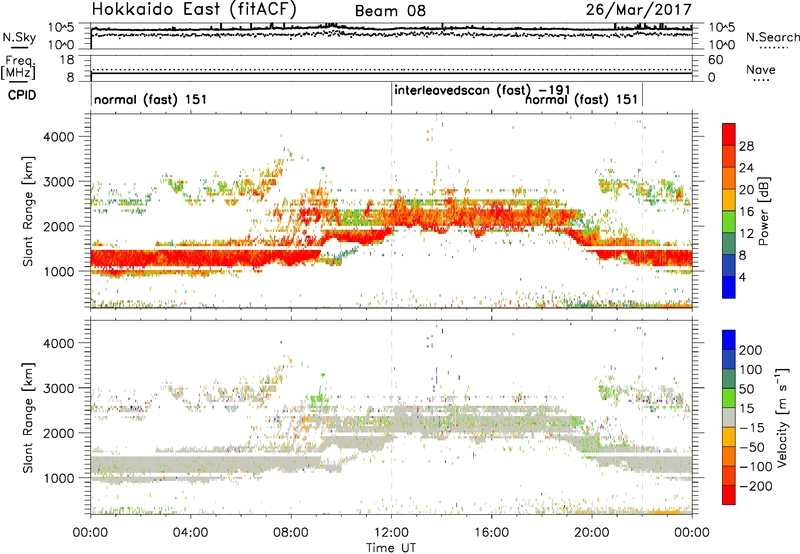This screenshot has height=554, width=800.
Task: Click "Slant Range [km]" label of the velocity panel
Action: [28, 418]
